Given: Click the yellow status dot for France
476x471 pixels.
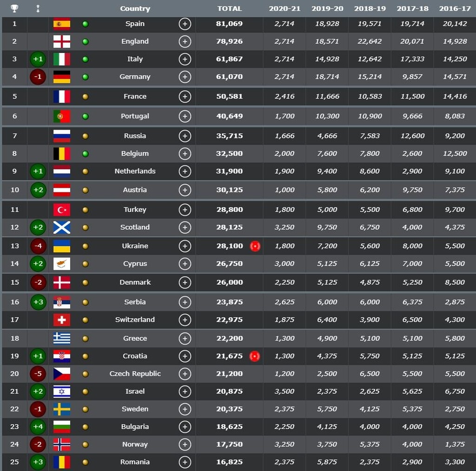Looking at the screenshot, I should pos(85,97).
